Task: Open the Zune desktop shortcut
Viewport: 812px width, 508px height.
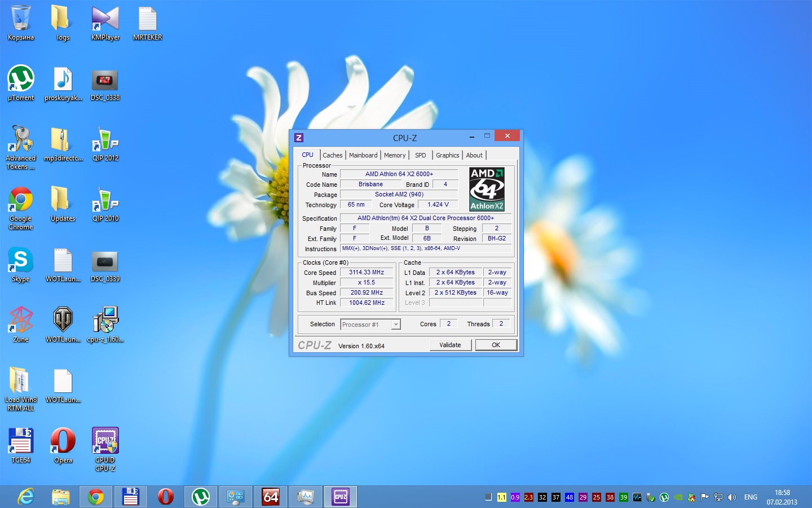Action: 21,321
